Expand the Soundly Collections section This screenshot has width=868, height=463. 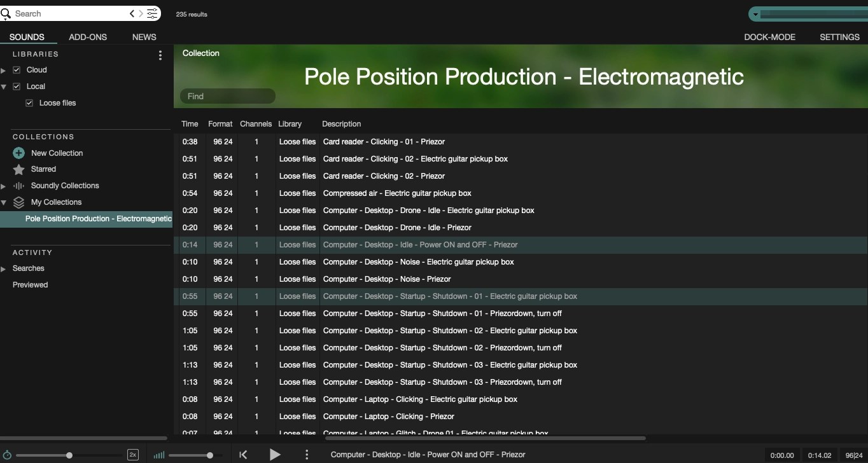coord(3,185)
